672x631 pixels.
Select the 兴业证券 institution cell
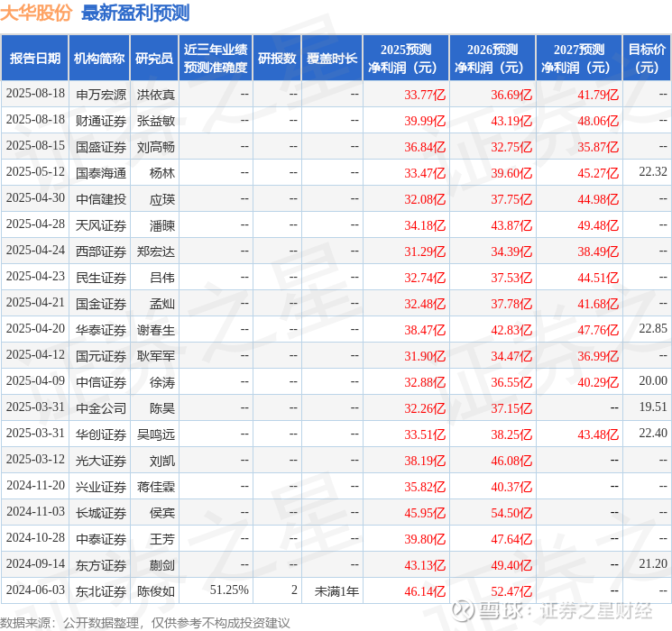point(101,486)
